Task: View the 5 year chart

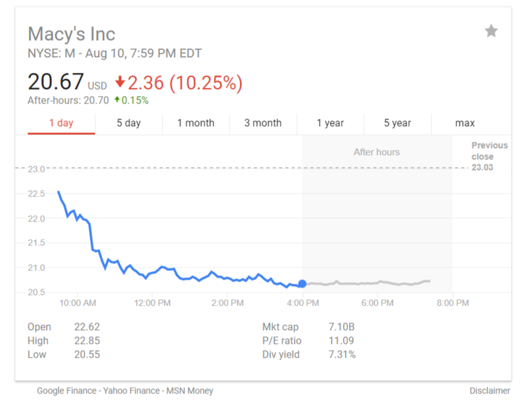Action: 398,123
